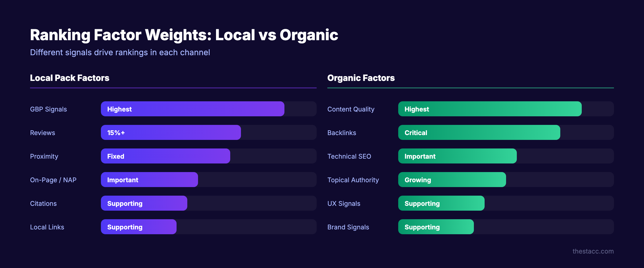This screenshot has height=268, width=644.
Task: Click the GBP Signals label
Action: click(49, 109)
